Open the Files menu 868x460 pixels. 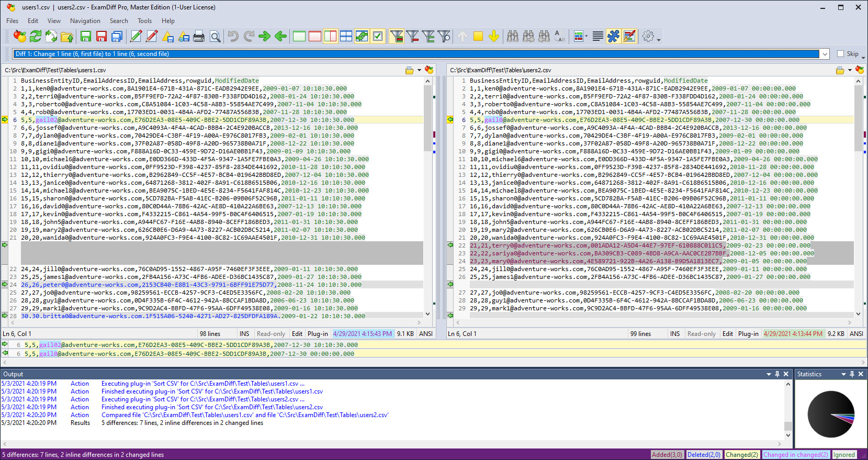tap(12, 21)
